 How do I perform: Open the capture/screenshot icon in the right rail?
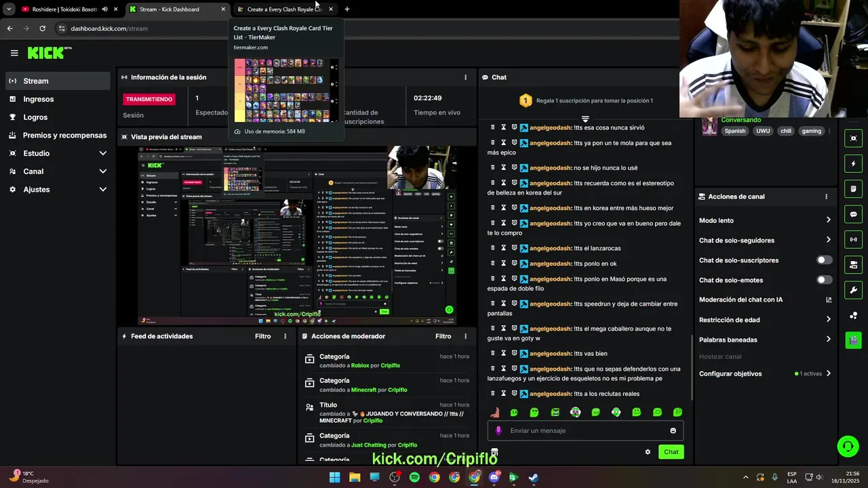coord(853,138)
